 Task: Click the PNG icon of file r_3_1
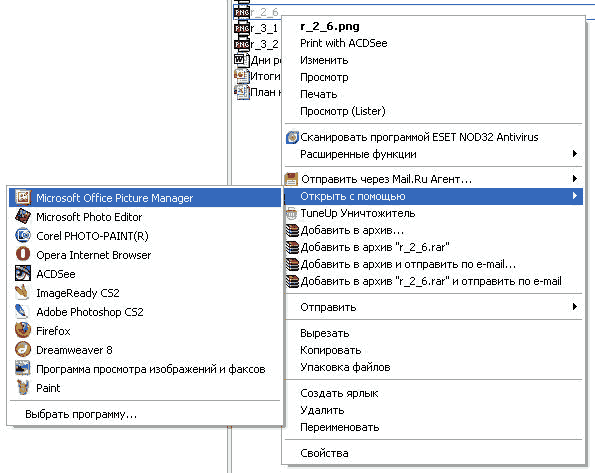(x=242, y=28)
